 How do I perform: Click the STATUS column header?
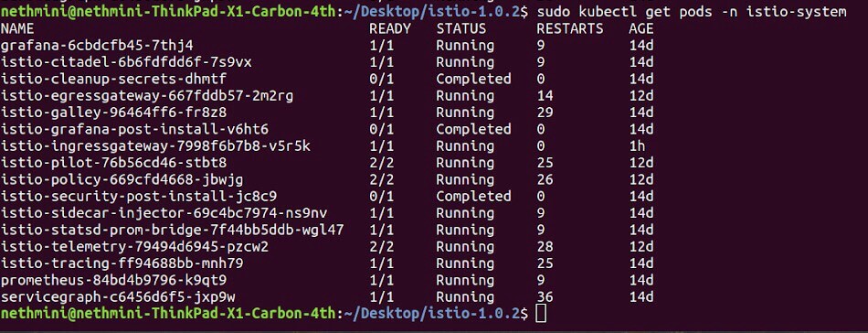(461, 28)
